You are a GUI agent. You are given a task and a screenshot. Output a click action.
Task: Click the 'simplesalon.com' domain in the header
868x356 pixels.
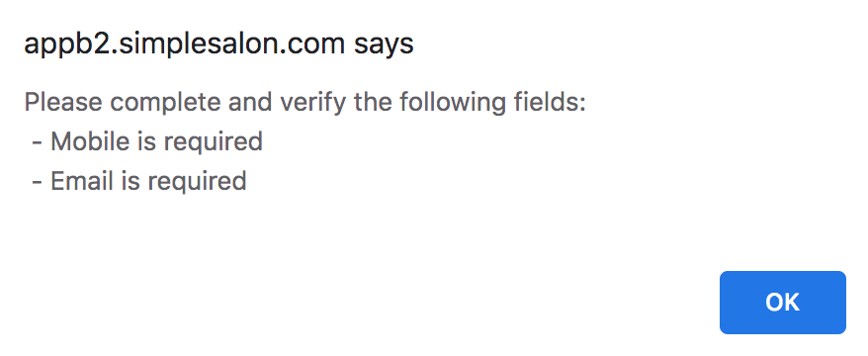[231, 44]
